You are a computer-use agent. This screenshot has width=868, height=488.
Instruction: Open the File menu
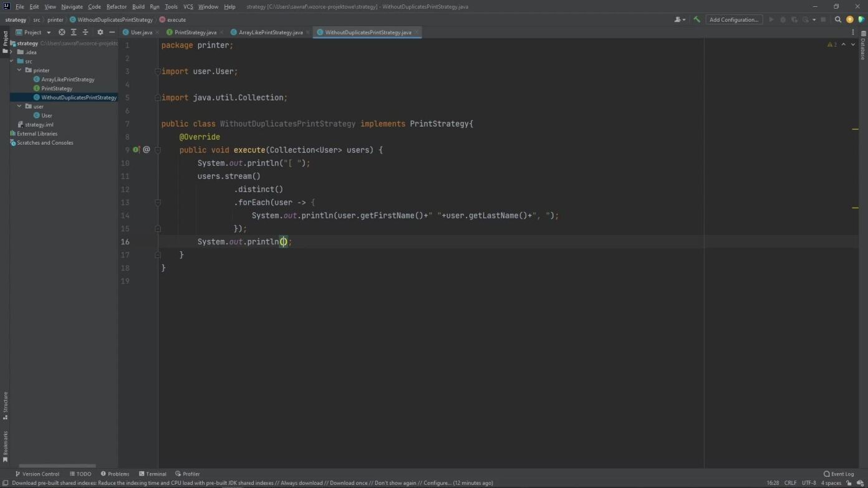(19, 7)
